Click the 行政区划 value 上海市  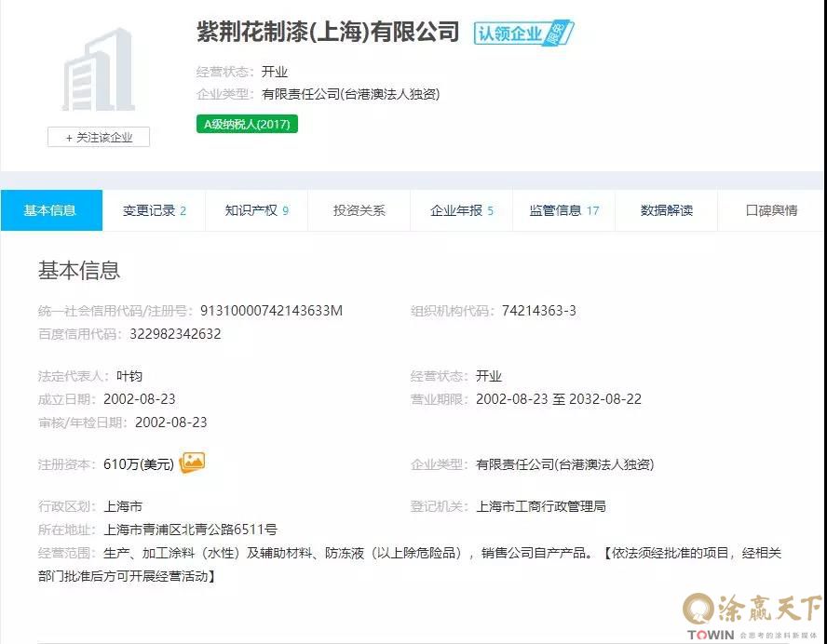click(123, 506)
